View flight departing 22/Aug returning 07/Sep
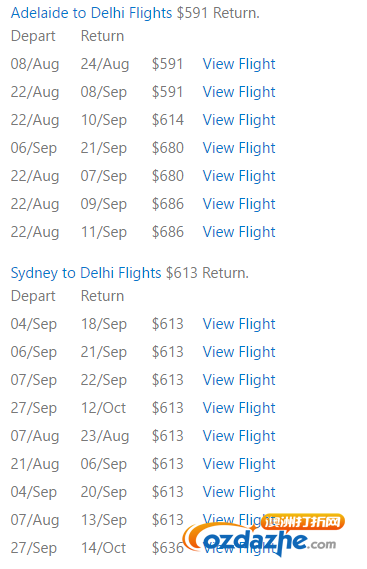This screenshot has width=367, height=569. (239, 176)
